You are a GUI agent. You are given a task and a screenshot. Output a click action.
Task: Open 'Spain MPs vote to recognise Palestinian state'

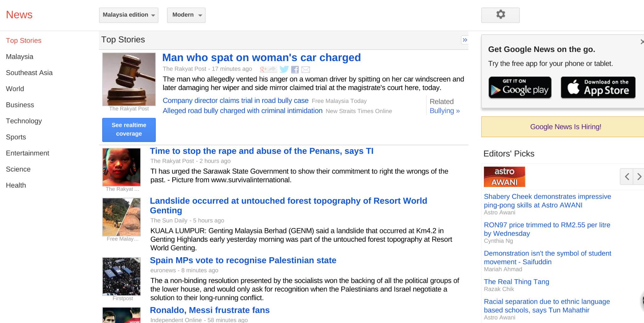(x=243, y=260)
